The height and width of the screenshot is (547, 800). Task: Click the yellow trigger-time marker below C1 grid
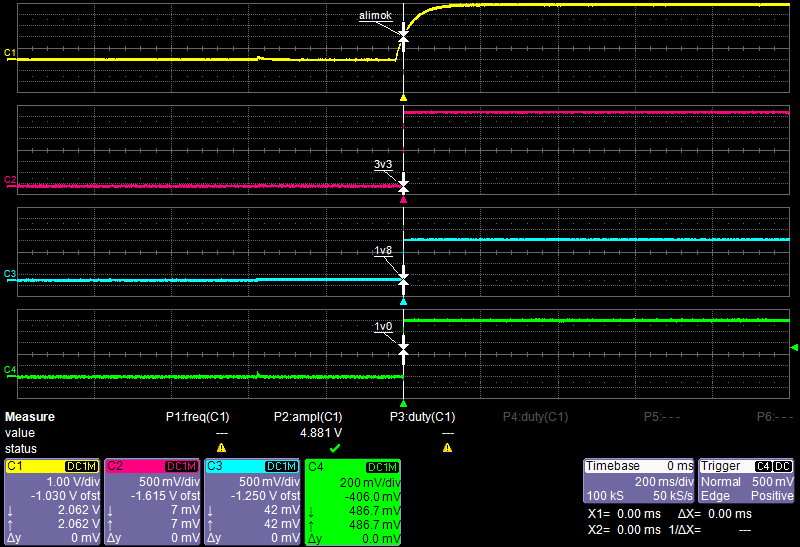[x=404, y=97]
